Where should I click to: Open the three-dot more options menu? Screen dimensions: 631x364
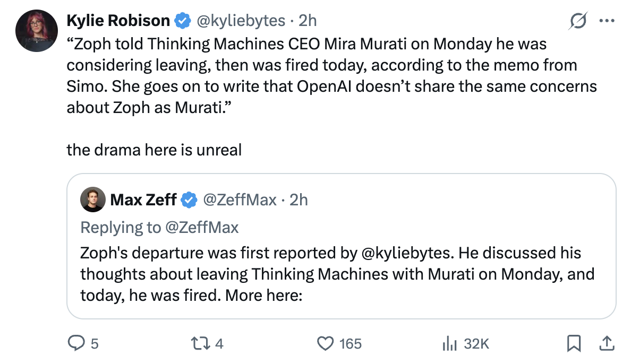coord(606,21)
